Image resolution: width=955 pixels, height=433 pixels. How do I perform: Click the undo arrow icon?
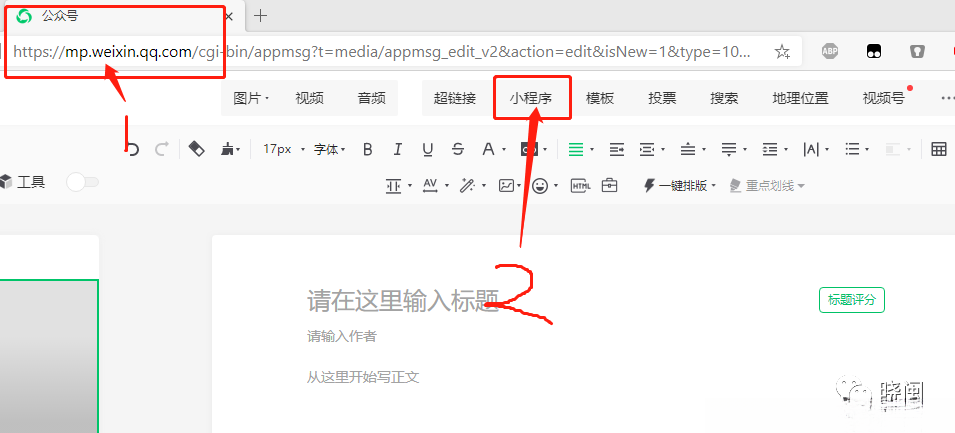pos(133,149)
